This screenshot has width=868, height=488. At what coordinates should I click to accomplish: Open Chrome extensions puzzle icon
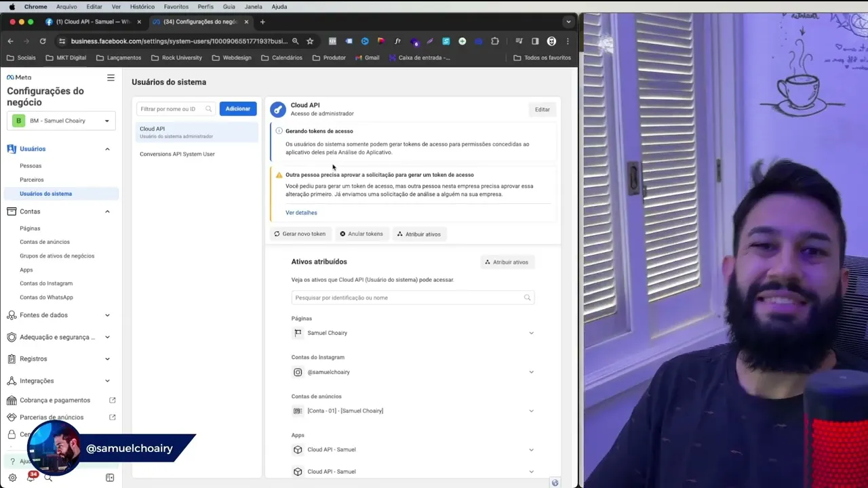coord(495,41)
